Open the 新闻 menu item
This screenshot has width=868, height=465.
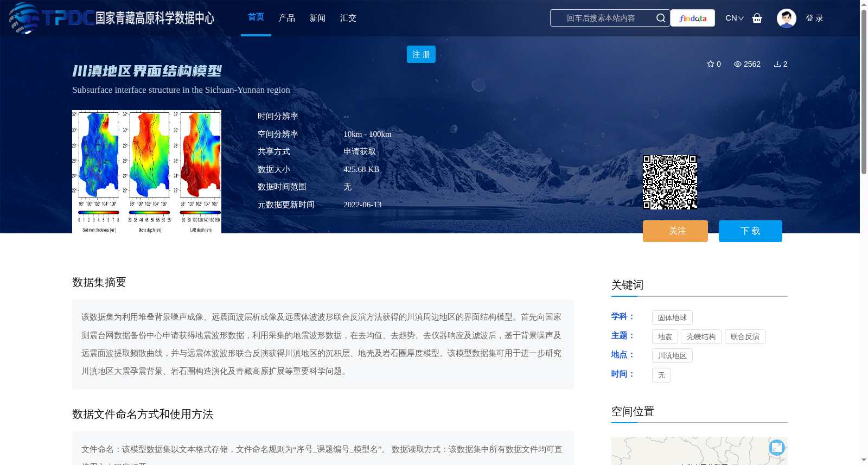point(317,18)
